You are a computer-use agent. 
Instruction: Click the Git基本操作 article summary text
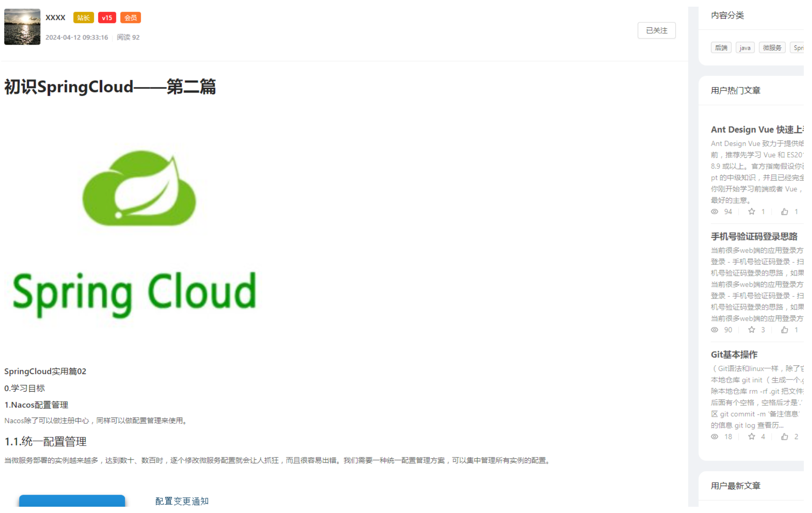pyautogui.click(x=757, y=397)
